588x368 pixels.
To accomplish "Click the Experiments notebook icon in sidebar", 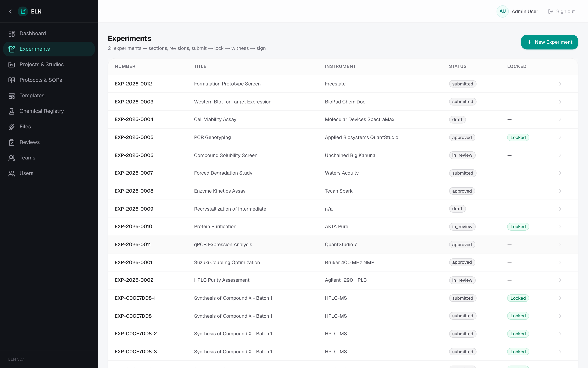I will click(12, 49).
